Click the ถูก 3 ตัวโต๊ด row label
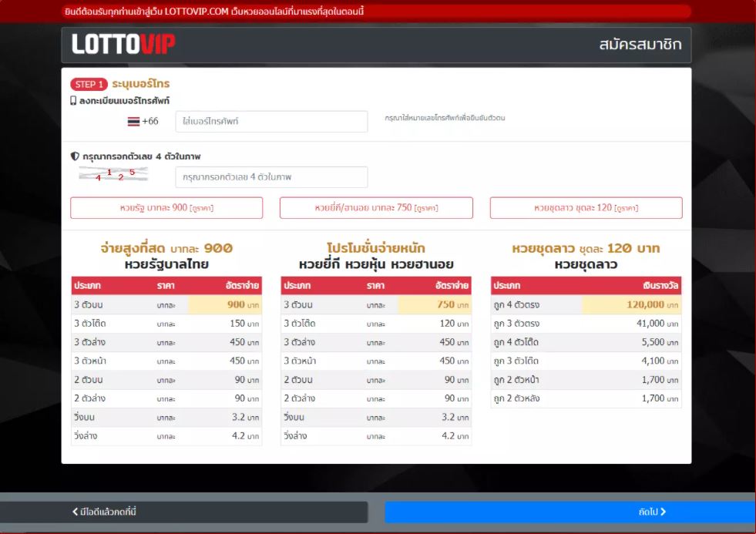The width and height of the screenshot is (756, 534). (516, 361)
